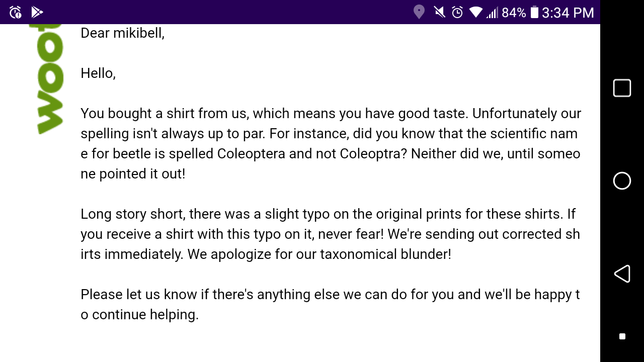
Task: Tap the green Woot logo
Action: 49,79
